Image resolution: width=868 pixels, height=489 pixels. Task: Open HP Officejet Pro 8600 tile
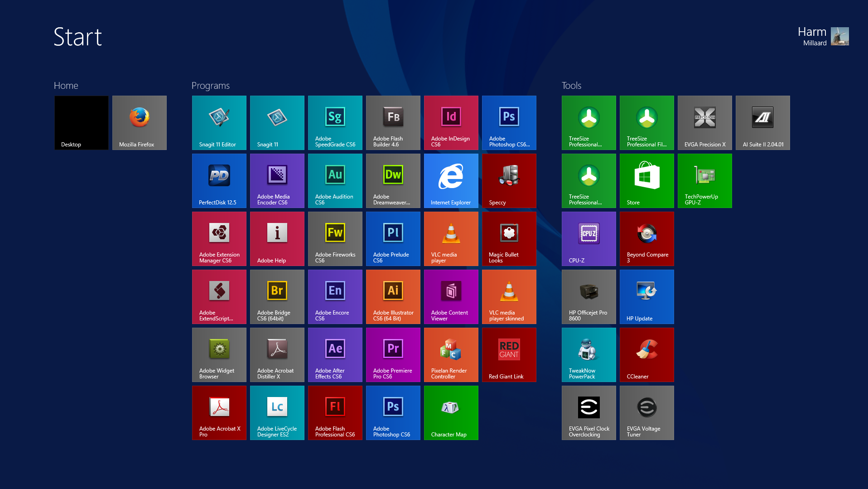[x=589, y=297]
